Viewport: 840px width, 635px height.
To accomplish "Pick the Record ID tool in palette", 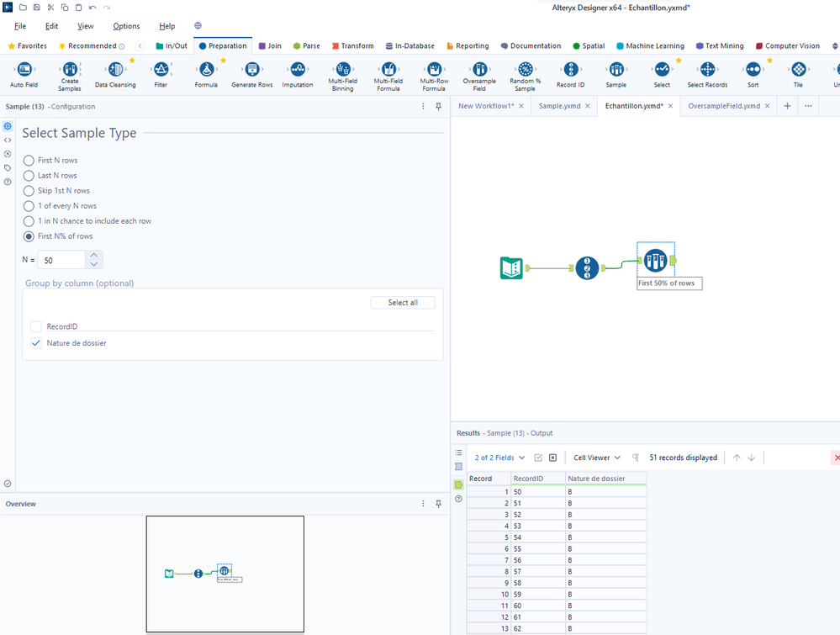I will click(x=571, y=70).
